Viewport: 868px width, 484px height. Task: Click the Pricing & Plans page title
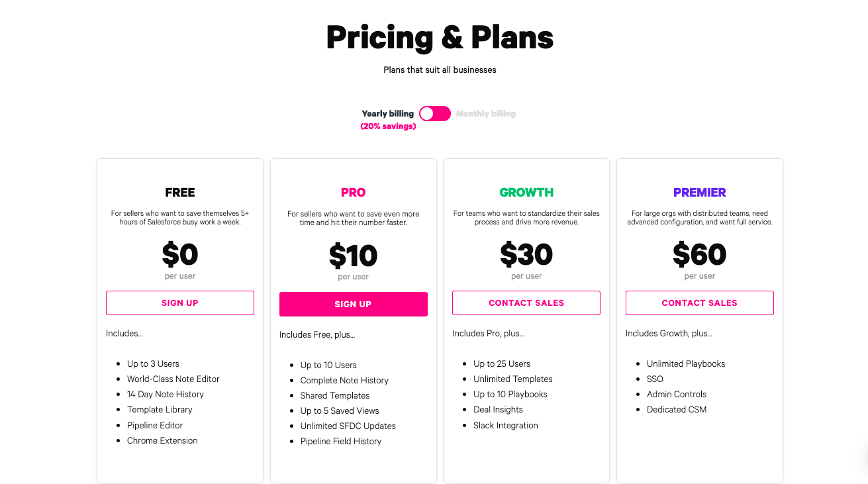pos(440,38)
